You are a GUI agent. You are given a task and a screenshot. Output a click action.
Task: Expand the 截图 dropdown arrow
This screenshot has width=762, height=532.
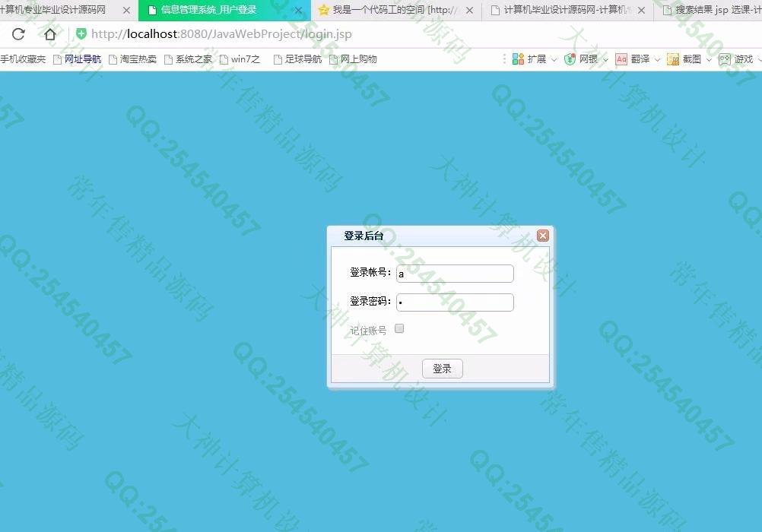(x=709, y=60)
